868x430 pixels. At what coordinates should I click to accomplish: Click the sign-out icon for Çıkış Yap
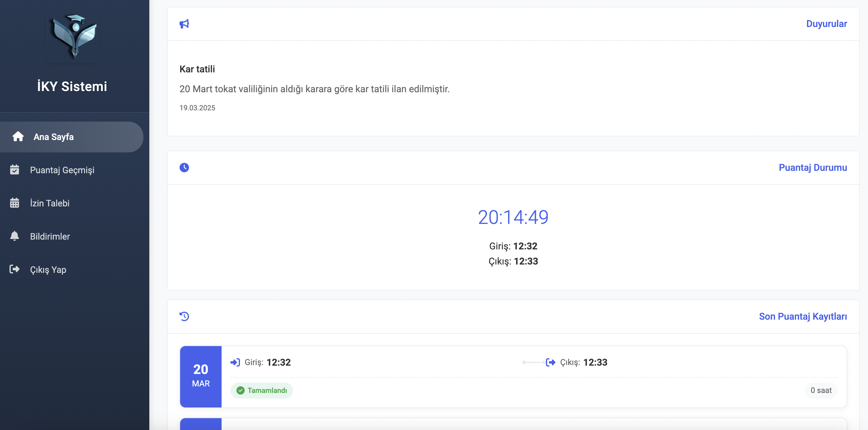coord(15,269)
